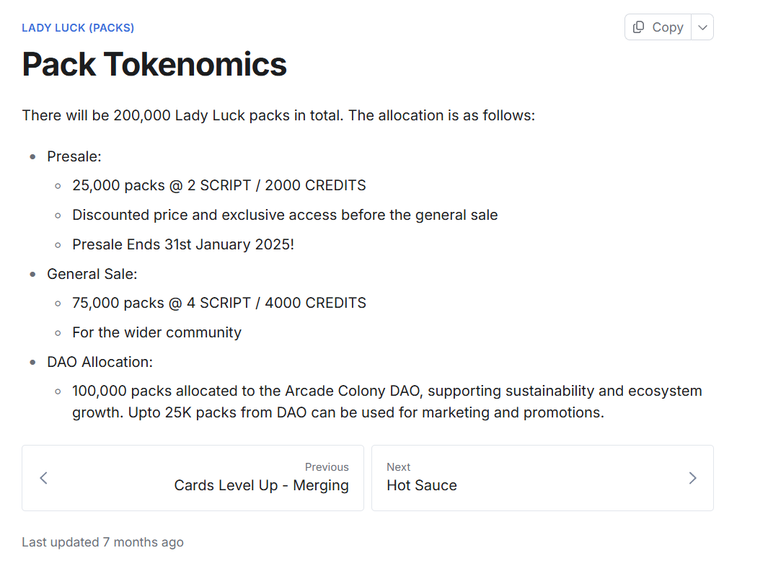Click the DAO Allocation bullet heading
Viewport: 768px width, 563px height.
pos(100,362)
